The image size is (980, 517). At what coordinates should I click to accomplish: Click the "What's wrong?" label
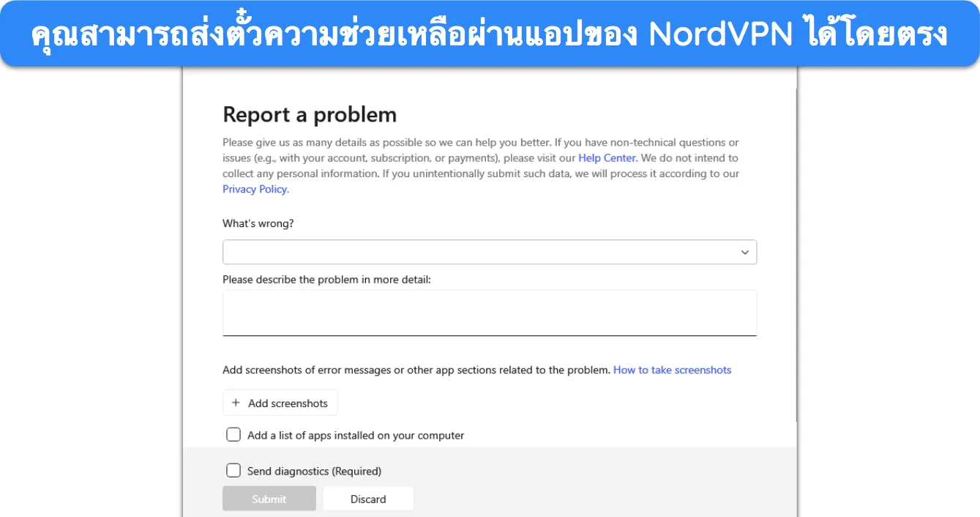tap(258, 223)
